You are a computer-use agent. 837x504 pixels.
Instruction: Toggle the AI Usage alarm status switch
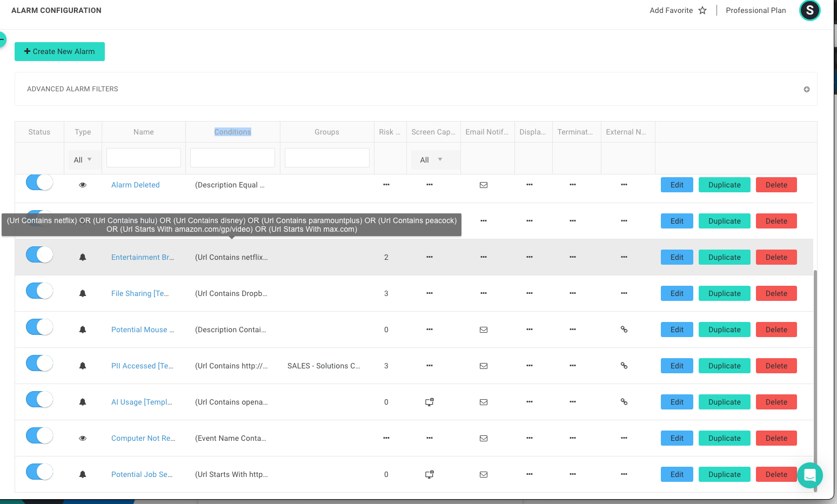(x=39, y=399)
